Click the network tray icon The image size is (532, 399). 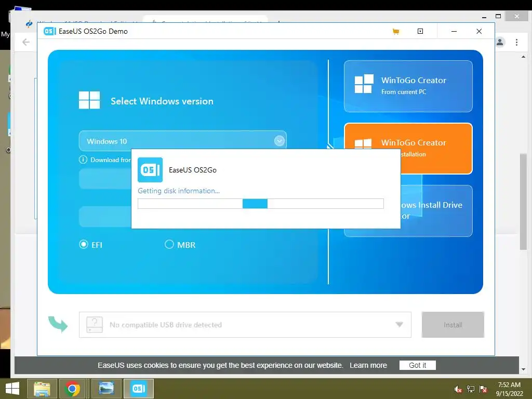point(471,389)
